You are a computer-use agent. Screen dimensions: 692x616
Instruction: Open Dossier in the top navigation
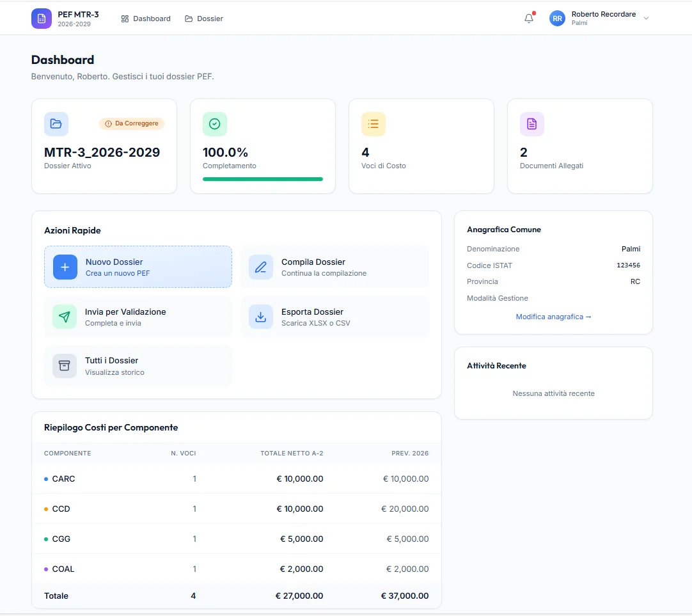click(204, 19)
